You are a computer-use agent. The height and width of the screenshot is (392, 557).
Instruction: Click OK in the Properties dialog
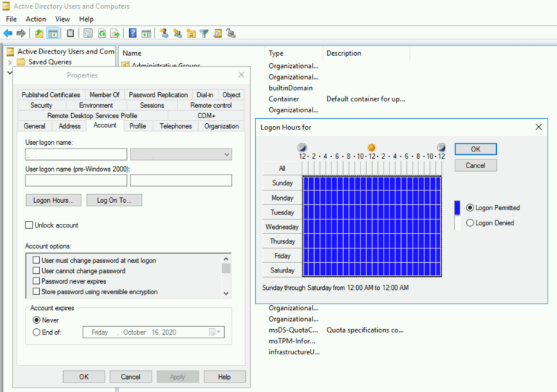pos(84,377)
